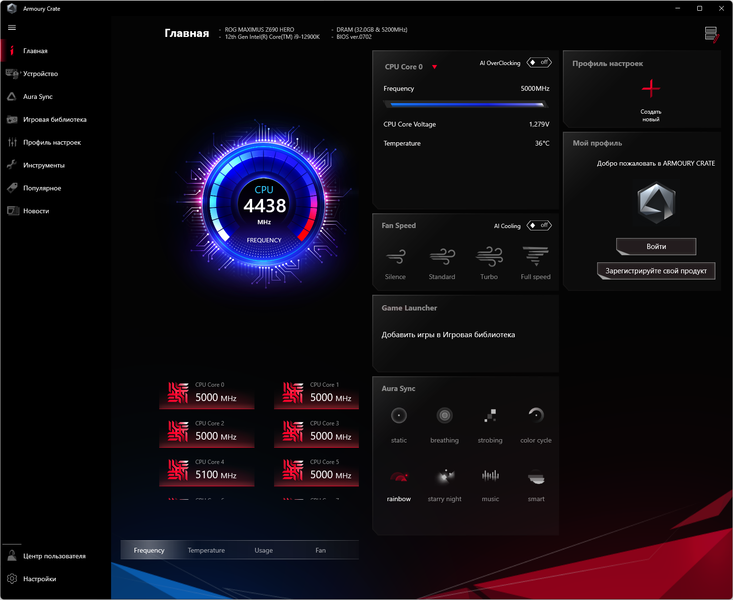Switch to the Temperature tab
This screenshot has width=733, height=600.
coord(206,550)
